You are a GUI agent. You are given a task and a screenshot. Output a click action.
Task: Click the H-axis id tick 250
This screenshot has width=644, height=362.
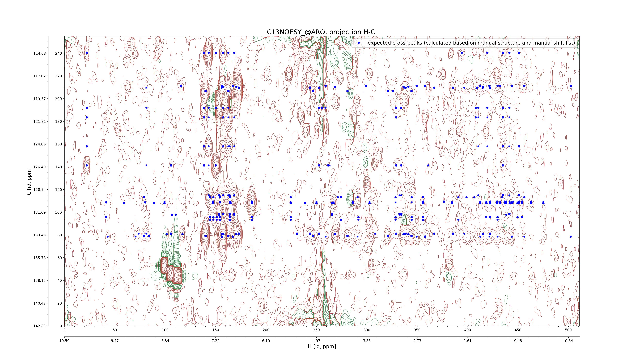coord(316,330)
